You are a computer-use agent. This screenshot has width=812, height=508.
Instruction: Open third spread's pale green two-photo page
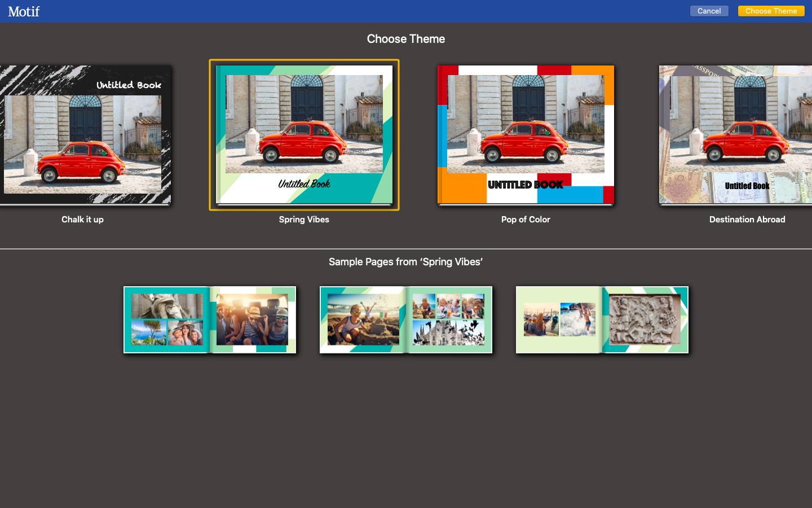tap(559, 319)
